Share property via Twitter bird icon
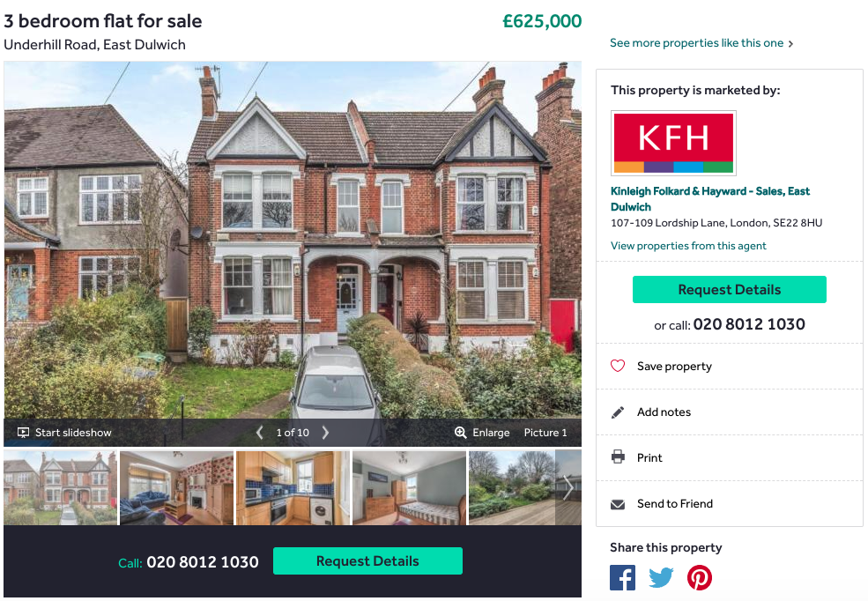The width and height of the screenshot is (868, 601). point(661,578)
